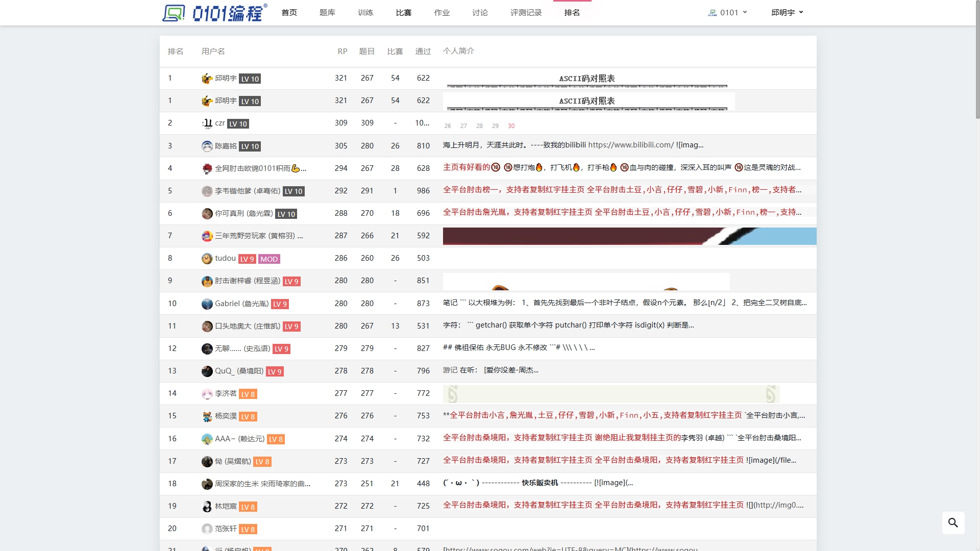This screenshot has height=551, width=980.
Task: Click the magnifier search button
Action: pos(953,522)
